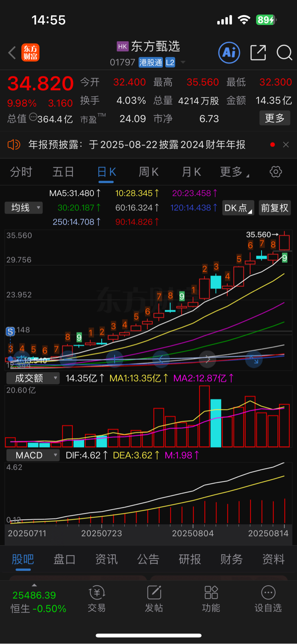The image size is (297, 644).
Task: Tap the tall cyan volume bar
Action: tap(216, 423)
